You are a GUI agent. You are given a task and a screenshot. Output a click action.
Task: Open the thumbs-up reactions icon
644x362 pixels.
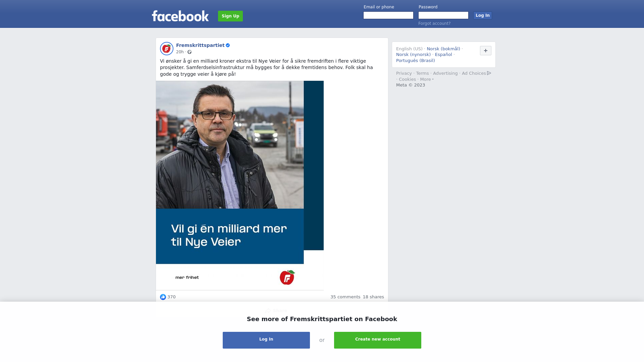163,297
